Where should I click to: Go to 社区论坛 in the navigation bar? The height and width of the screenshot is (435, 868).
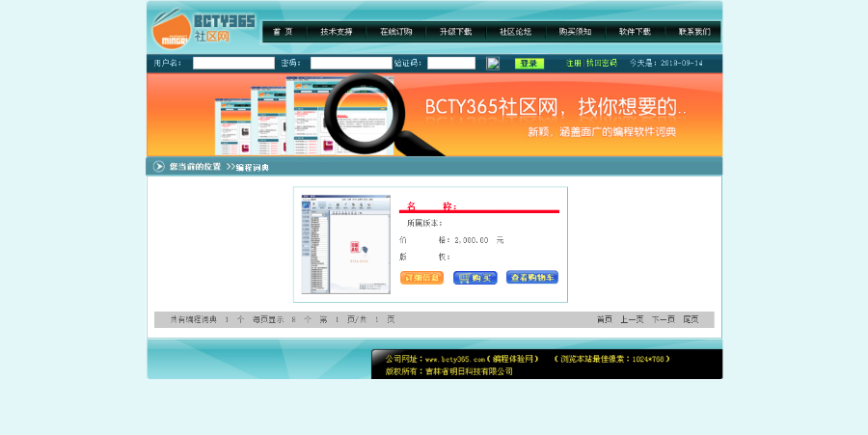pyautogui.click(x=516, y=32)
